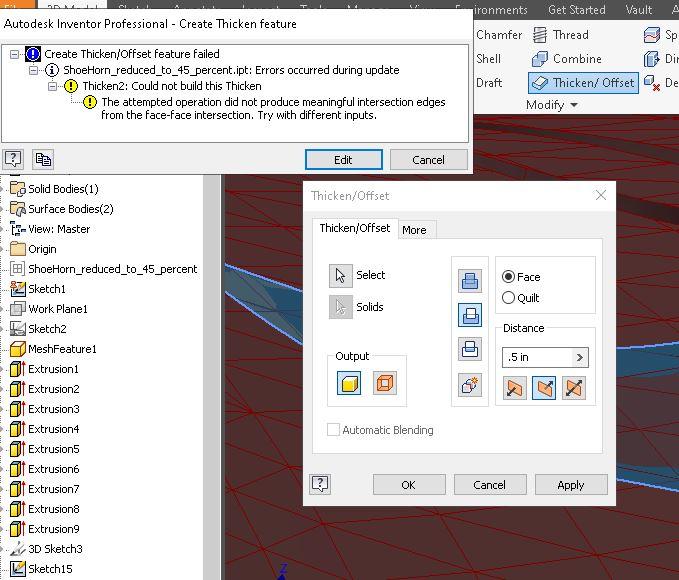Click the Solid Bodies(1) folder icon
Screen dimensions: 679x580
point(17,189)
